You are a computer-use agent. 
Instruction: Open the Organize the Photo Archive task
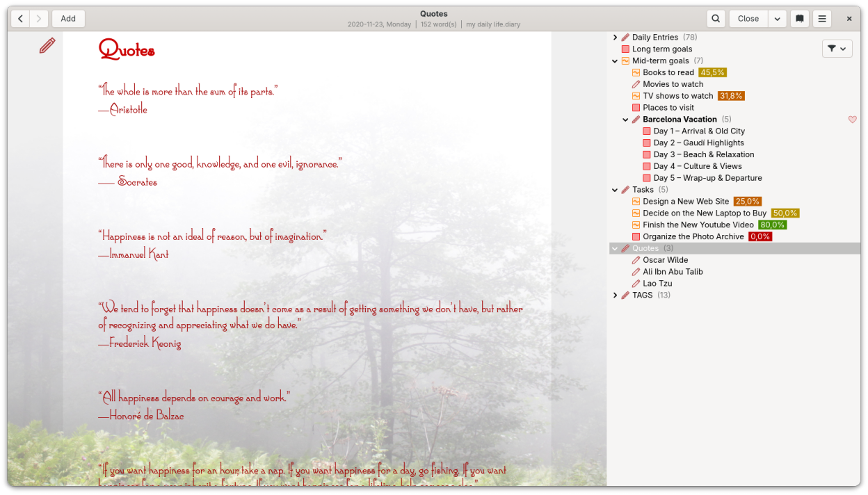(x=693, y=237)
